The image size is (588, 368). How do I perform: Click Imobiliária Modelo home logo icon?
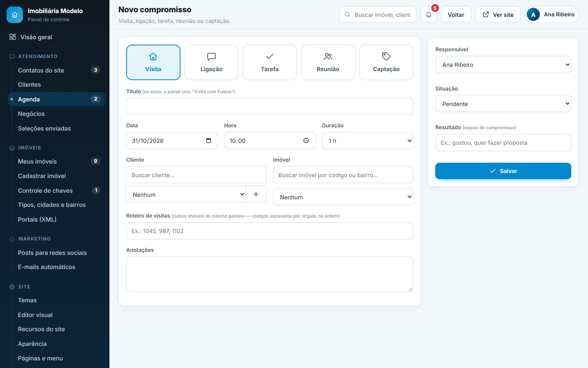click(x=15, y=15)
